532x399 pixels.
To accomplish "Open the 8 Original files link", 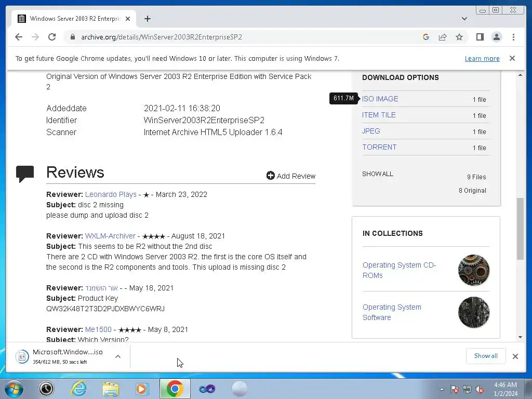I will click(x=472, y=190).
